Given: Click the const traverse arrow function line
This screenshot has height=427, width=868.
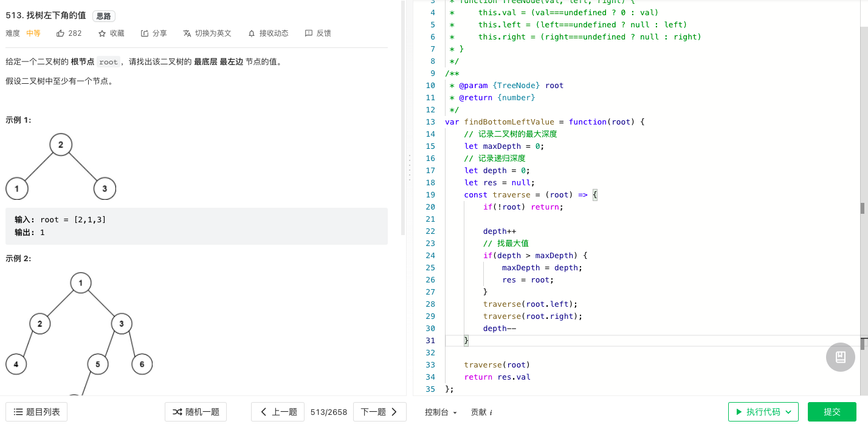Looking at the screenshot, I should (x=531, y=194).
